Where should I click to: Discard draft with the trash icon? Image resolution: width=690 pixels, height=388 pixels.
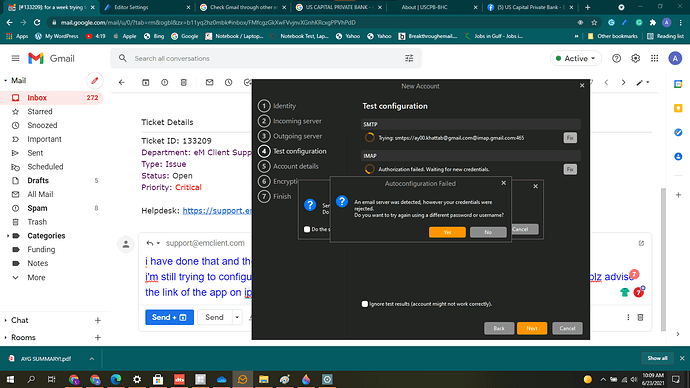pyautogui.click(x=641, y=317)
